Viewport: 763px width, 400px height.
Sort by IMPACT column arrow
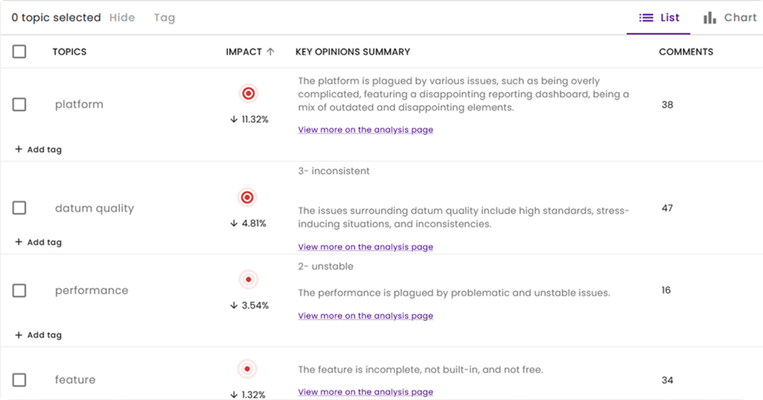pos(271,52)
